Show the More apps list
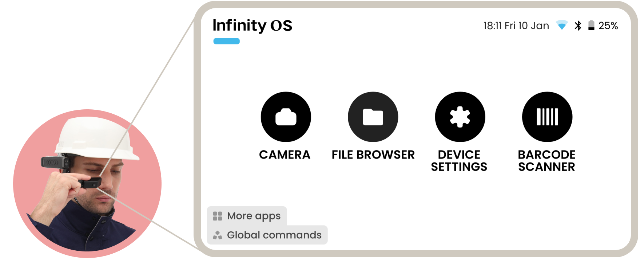 pyautogui.click(x=254, y=216)
